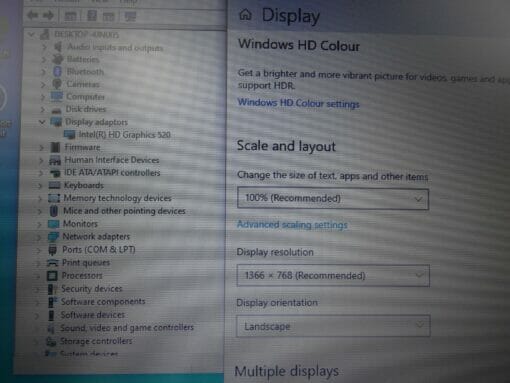This screenshot has width=510, height=383.
Task: Select Audio inputs and outputs entry
Action: tap(115, 47)
